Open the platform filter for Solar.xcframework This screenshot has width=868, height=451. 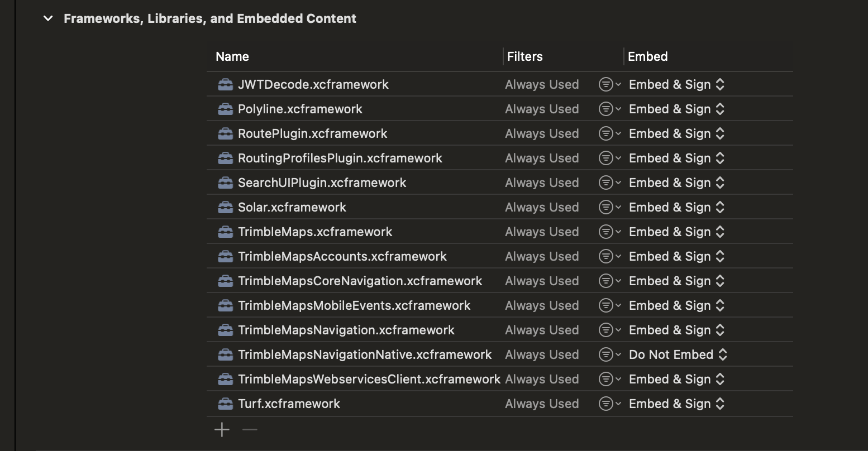click(609, 207)
